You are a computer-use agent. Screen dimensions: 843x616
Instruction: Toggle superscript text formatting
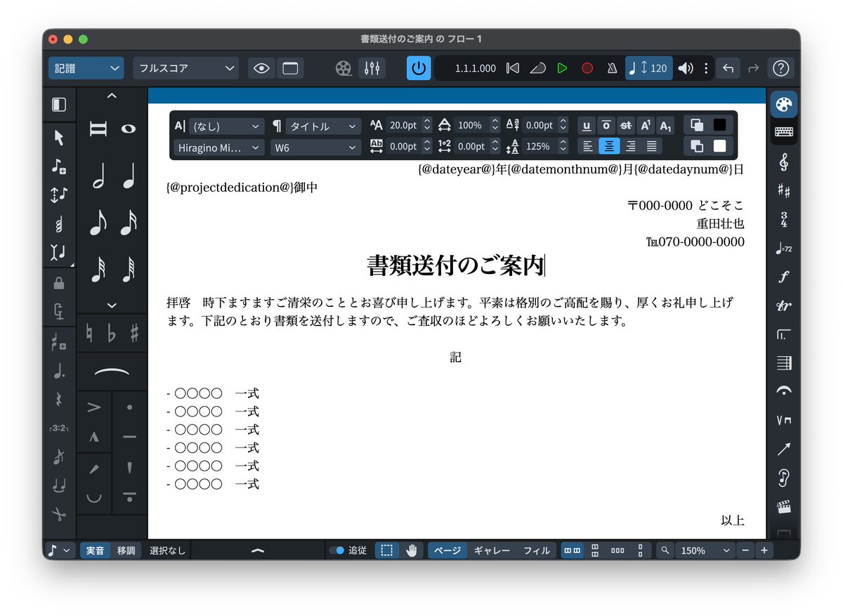pos(646,126)
